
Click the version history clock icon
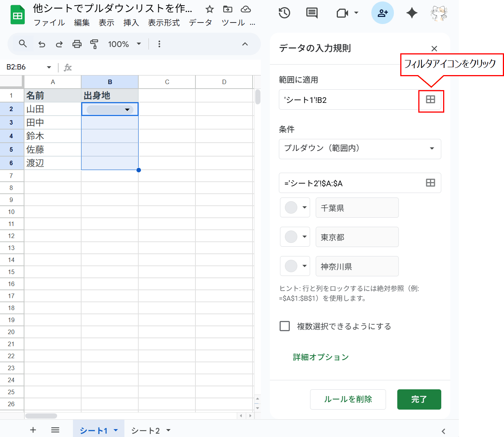click(x=284, y=13)
